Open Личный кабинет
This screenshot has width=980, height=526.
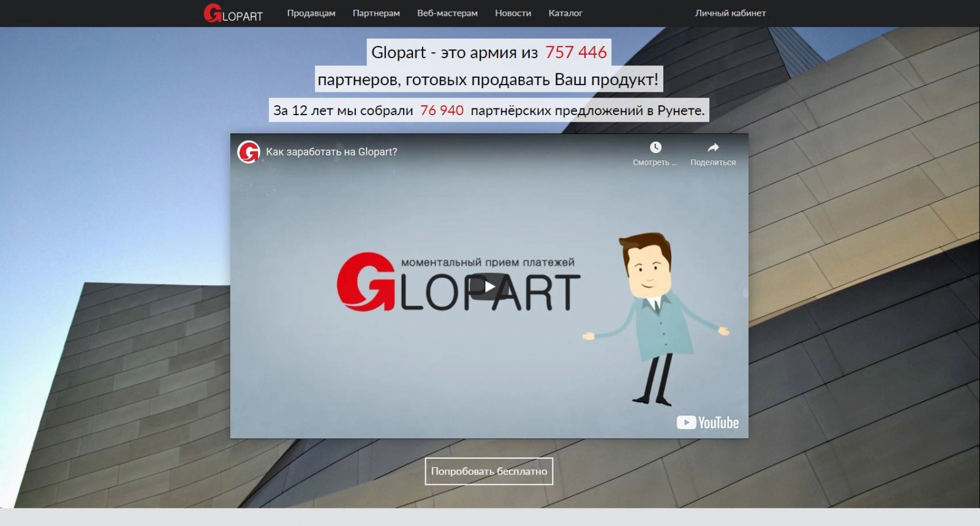coord(730,13)
